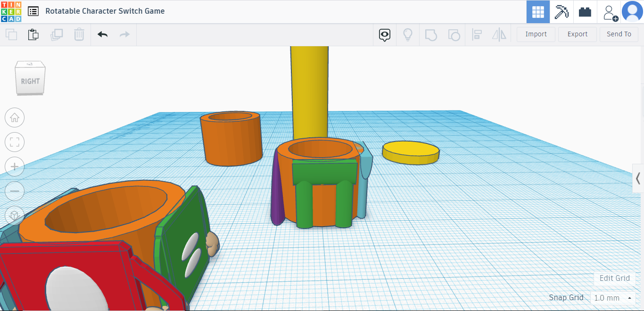Toggle show all lightbulb icon
The width and height of the screenshot is (644, 311).
[408, 34]
